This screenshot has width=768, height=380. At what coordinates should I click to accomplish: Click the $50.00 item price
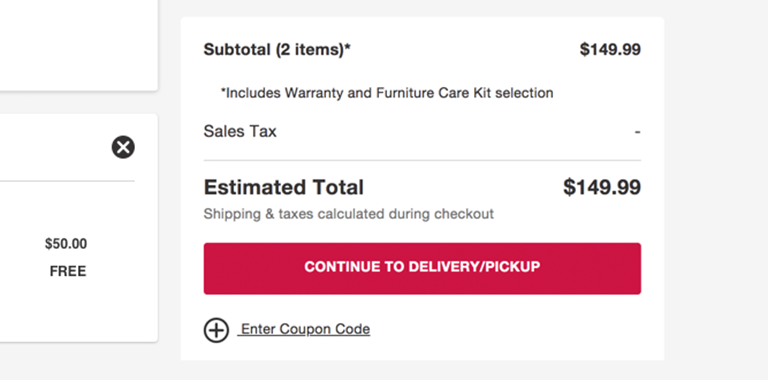click(x=66, y=244)
